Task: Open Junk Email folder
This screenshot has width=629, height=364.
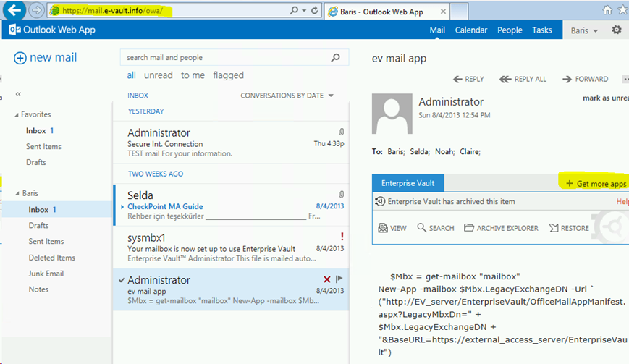Action: click(x=46, y=274)
